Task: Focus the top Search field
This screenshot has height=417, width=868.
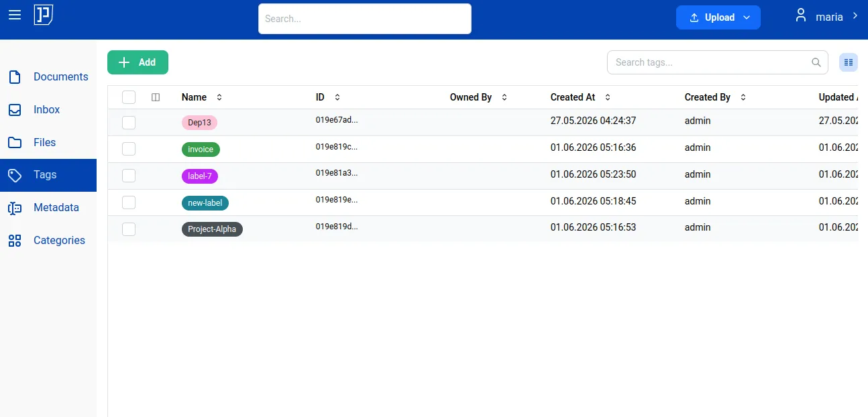Action: [x=365, y=19]
